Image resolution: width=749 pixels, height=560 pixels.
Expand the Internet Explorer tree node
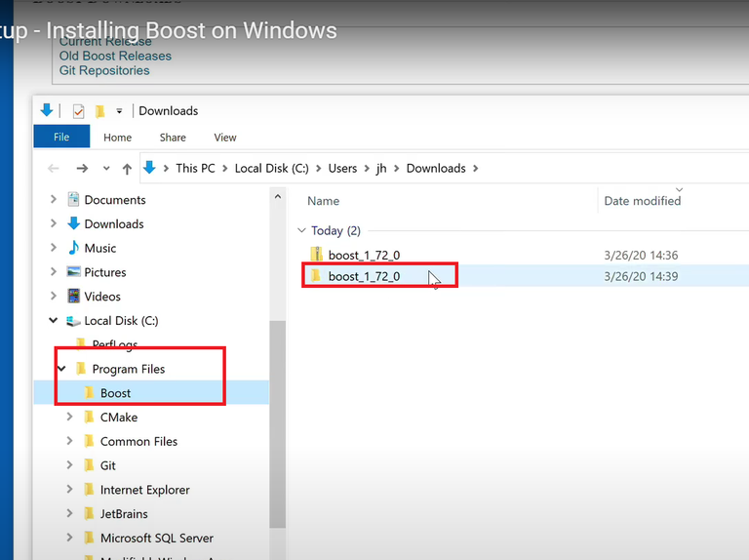(x=70, y=489)
